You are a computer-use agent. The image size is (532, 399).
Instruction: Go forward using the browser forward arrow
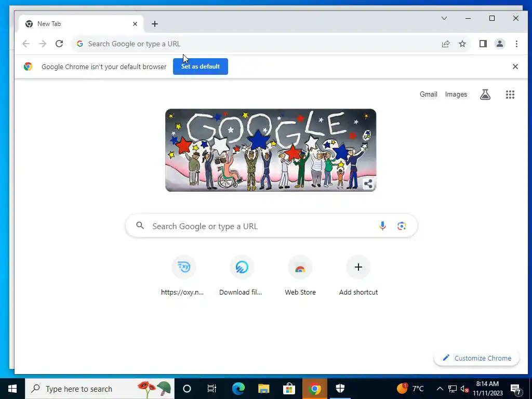coord(43,44)
